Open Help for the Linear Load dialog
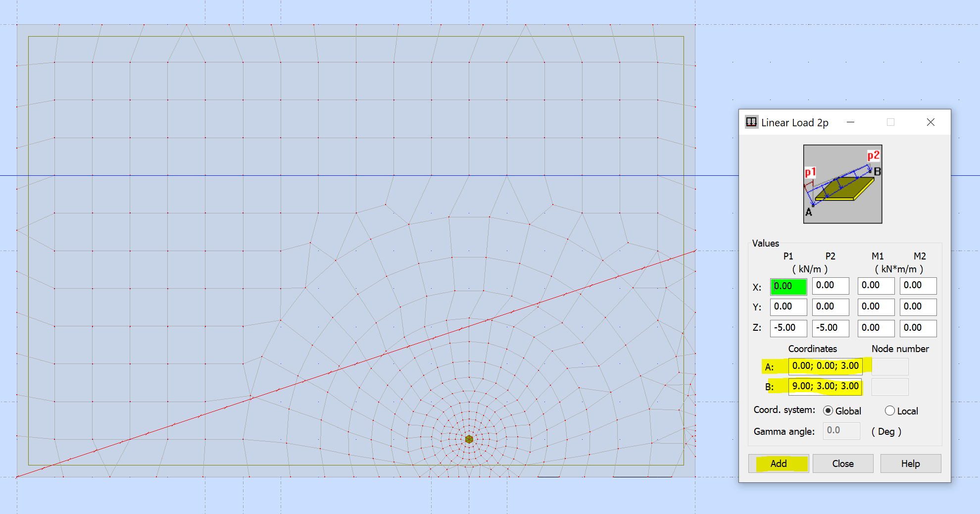The height and width of the screenshot is (514, 980). tap(910, 463)
